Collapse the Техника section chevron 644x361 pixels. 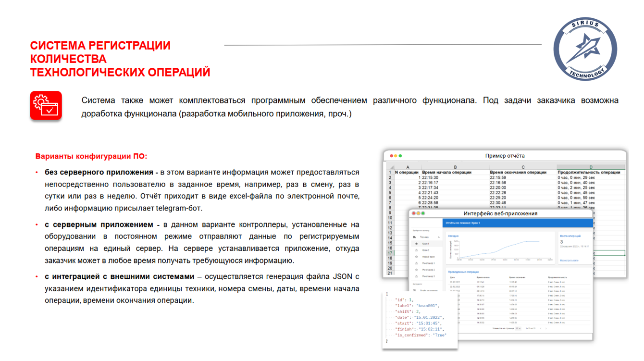(x=438, y=237)
